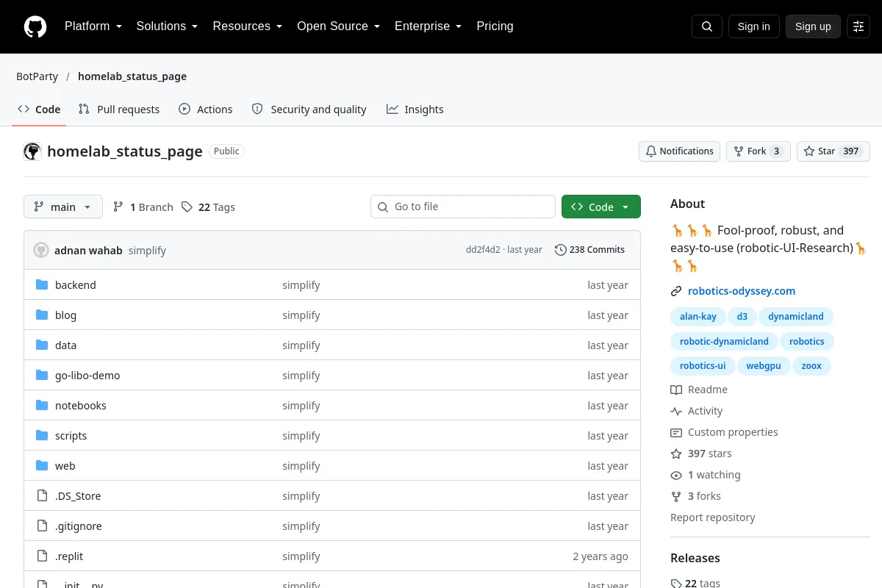Click the fork icon beside 3 forks
The image size is (882, 588).
click(676, 496)
